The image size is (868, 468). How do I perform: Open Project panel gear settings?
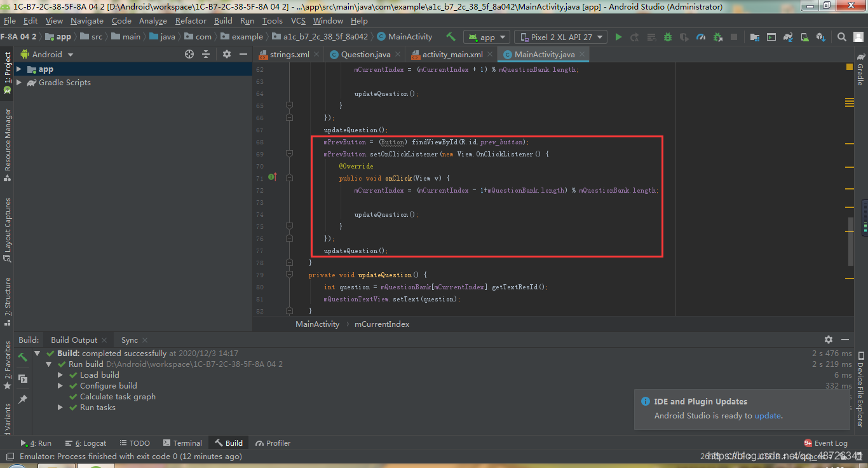click(x=227, y=54)
